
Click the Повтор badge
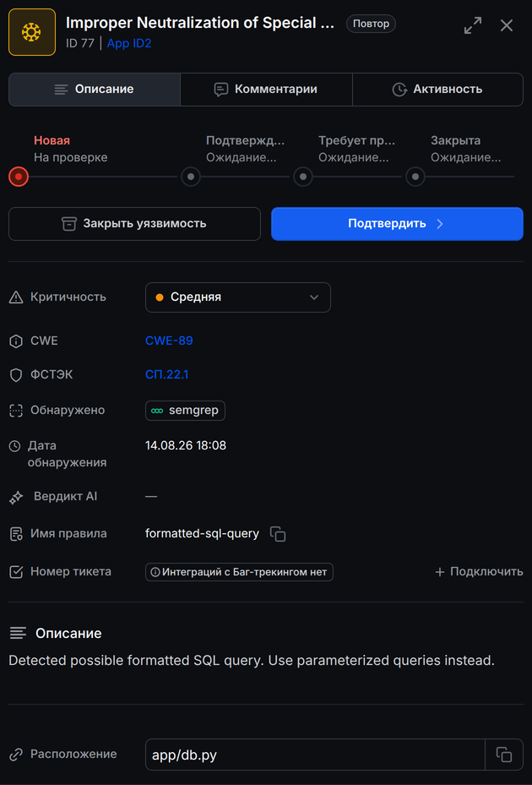pyautogui.click(x=371, y=24)
